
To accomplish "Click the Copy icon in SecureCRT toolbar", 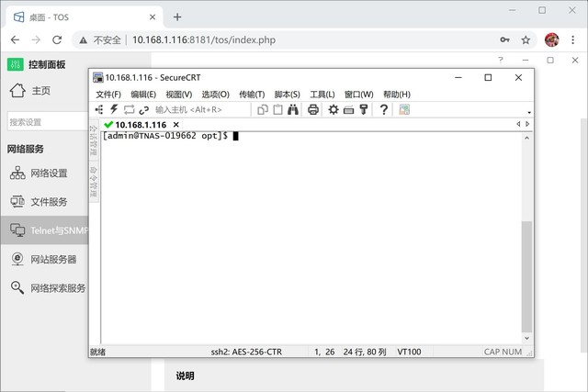I will pyautogui.click(x=263, y=109).
